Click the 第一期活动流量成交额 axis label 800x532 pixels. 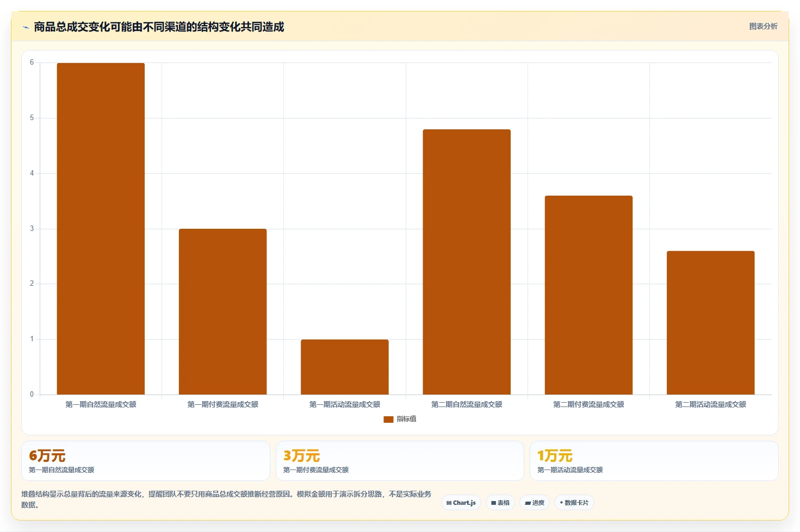point(345,404)
